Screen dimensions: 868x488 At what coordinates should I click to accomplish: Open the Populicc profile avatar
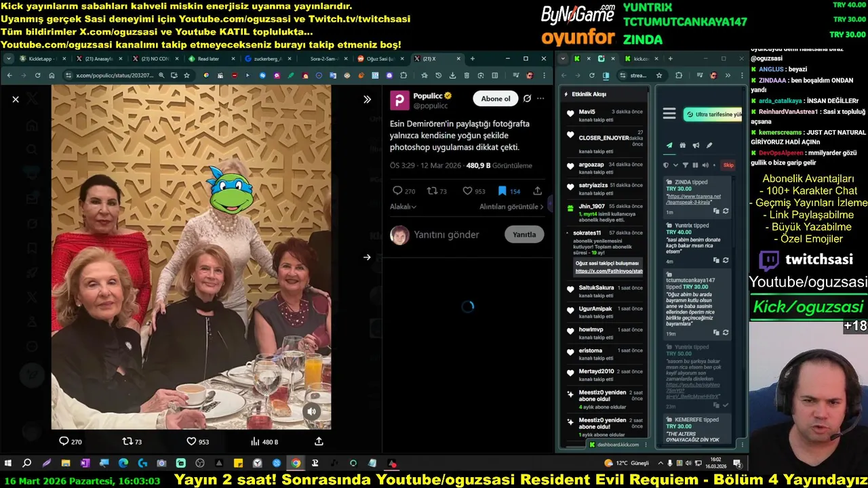(399, 100)
